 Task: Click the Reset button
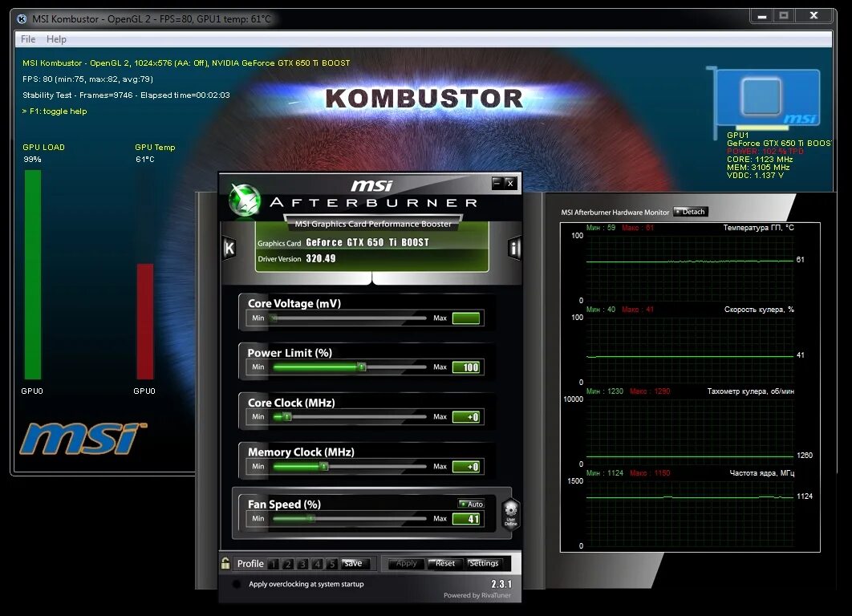[445, 563]
